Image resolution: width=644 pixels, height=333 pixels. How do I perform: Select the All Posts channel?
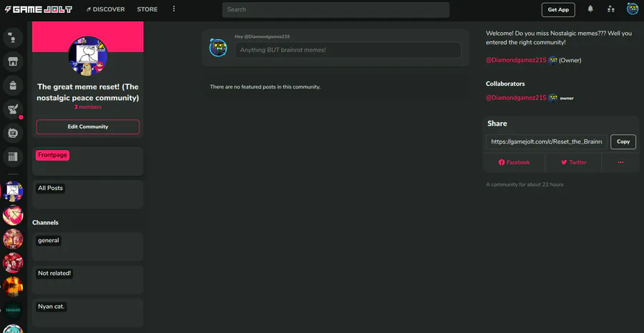[x=51, y=188]
